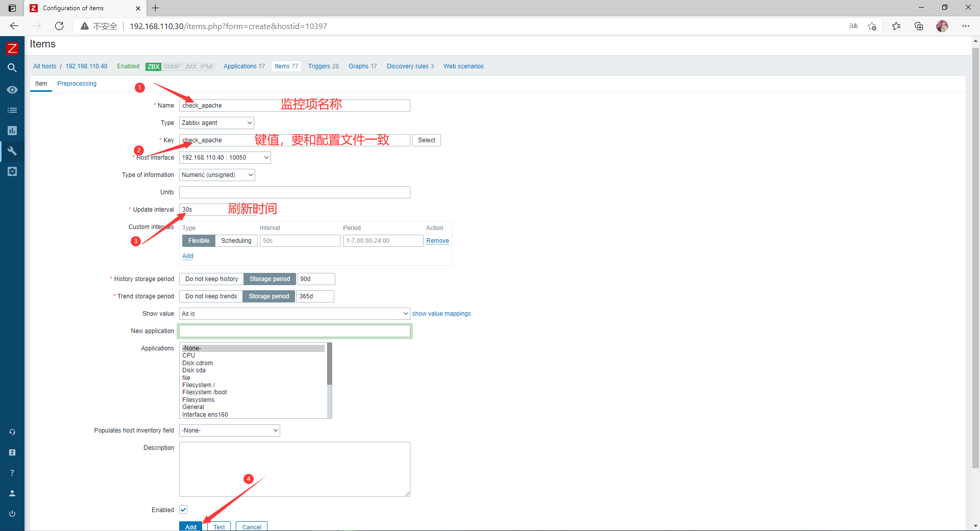
Task: Open Discovery rules 3 section
Action: click(410, 66)
